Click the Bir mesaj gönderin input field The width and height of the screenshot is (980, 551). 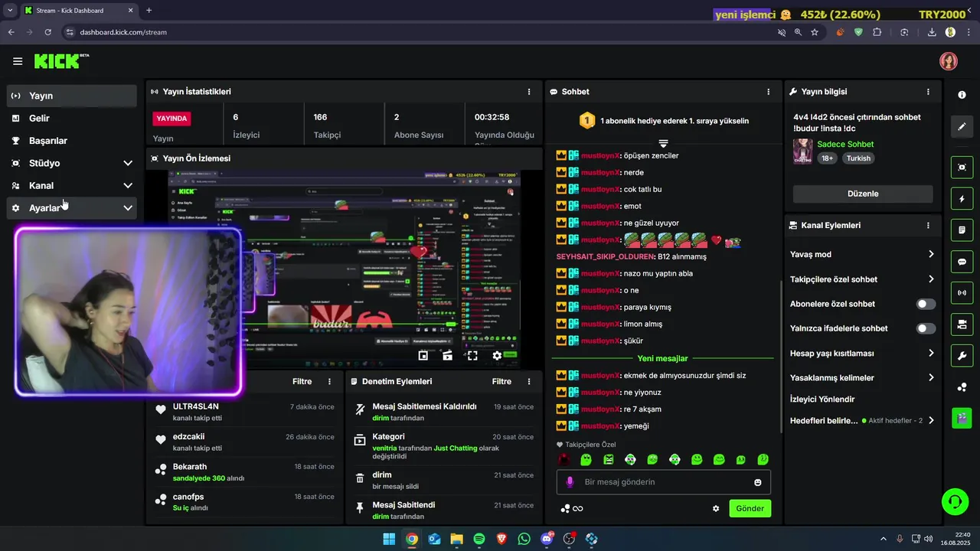tap(663, 482)
